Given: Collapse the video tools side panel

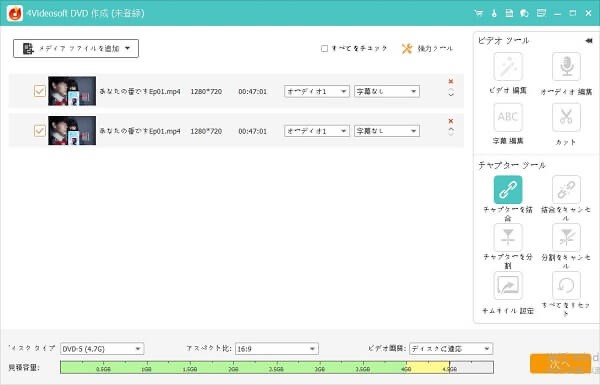Looking at the screenshot, I should pyautogui.click(x=589, y=41).
